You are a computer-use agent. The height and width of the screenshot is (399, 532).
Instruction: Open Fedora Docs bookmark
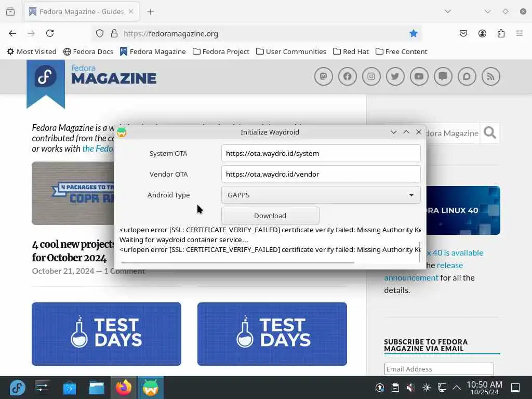88,51
